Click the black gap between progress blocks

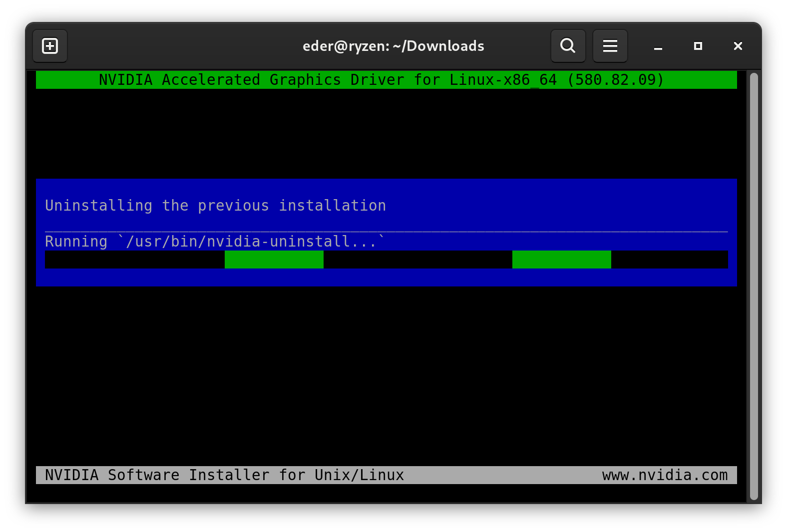tap(417, 260)
